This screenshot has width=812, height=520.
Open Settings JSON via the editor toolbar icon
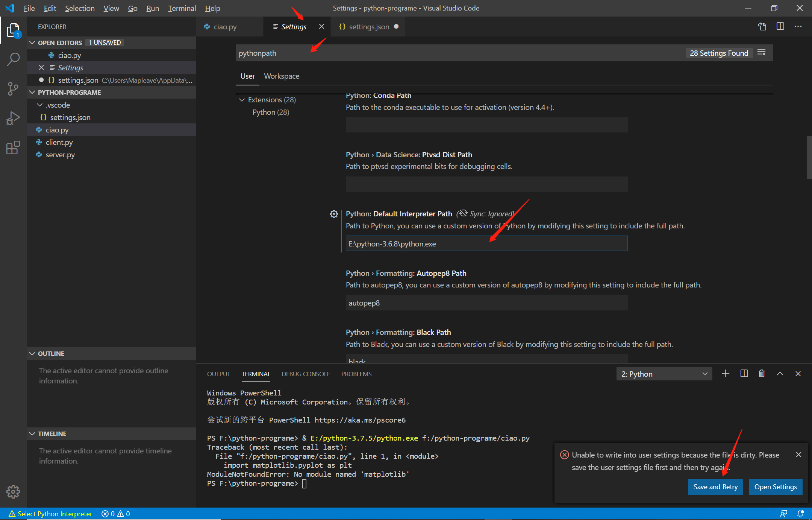point(762,26)
